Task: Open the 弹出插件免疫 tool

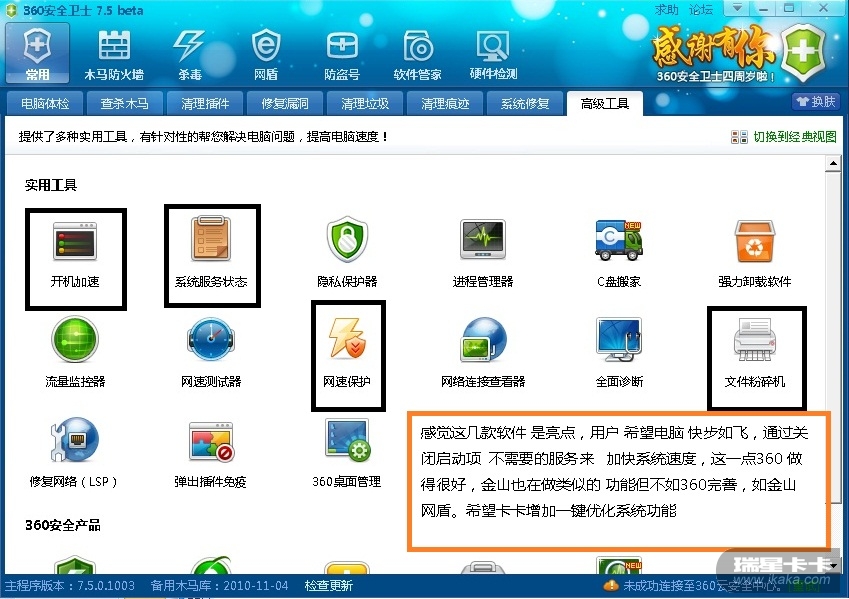Action: (211, 453)
